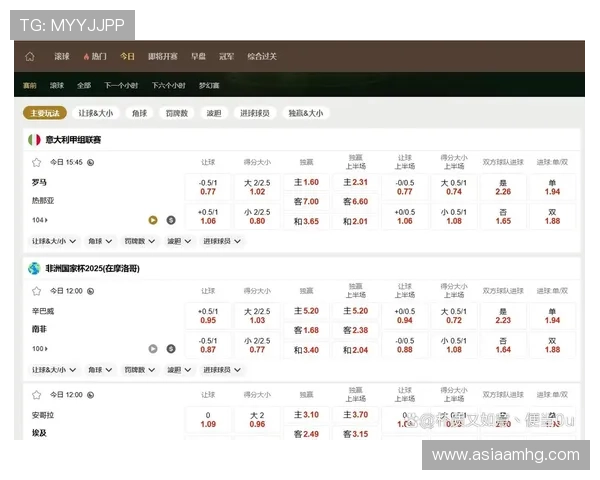Select the 赛前 sub-tab
The width and height of the screenshot is (600, 480).
coord(29,85)
